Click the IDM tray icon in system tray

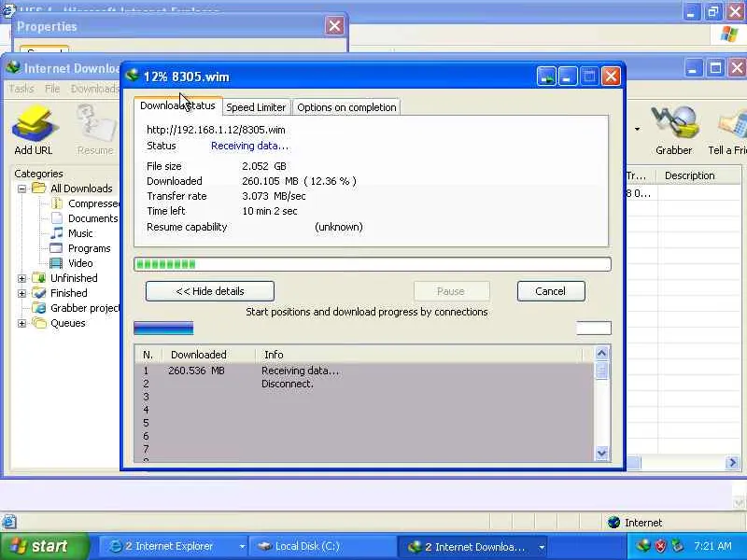[644, 545]
